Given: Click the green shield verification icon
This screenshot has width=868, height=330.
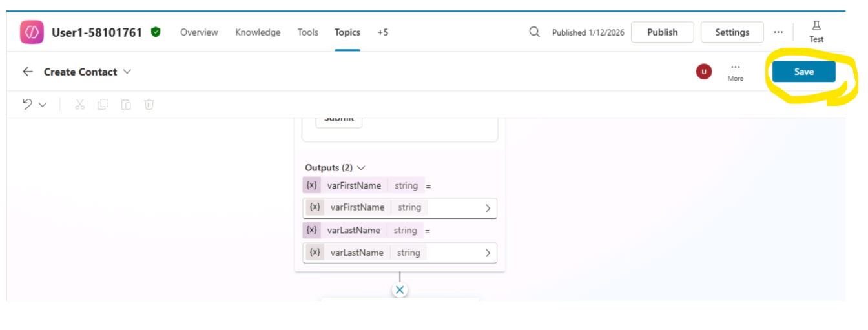Looking at the screenshot, I should click(156, 32).
